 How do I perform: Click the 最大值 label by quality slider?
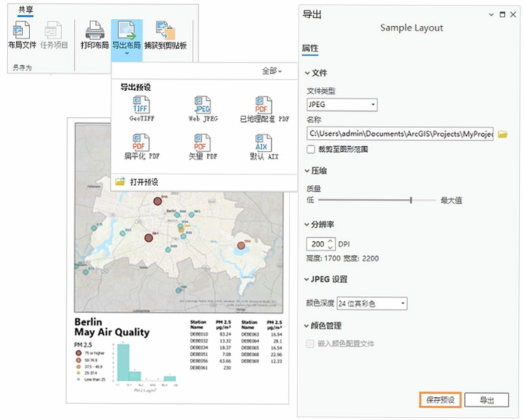pos(452,200)
